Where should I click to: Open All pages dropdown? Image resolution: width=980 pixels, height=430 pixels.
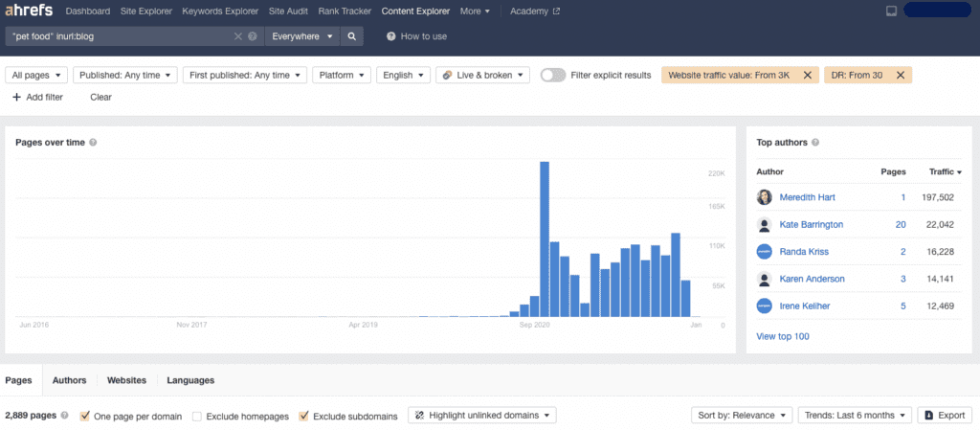[x=36, y=75]
